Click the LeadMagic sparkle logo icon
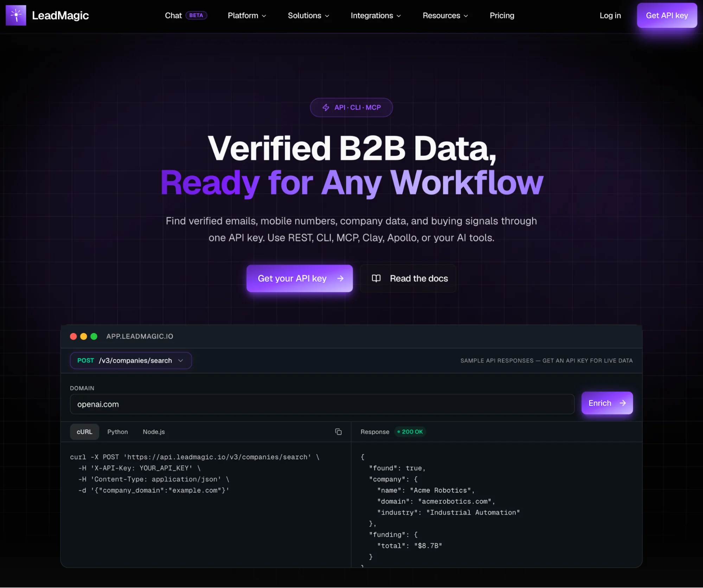The width and height of the screenshot is (703, 588). click(16, 15)
